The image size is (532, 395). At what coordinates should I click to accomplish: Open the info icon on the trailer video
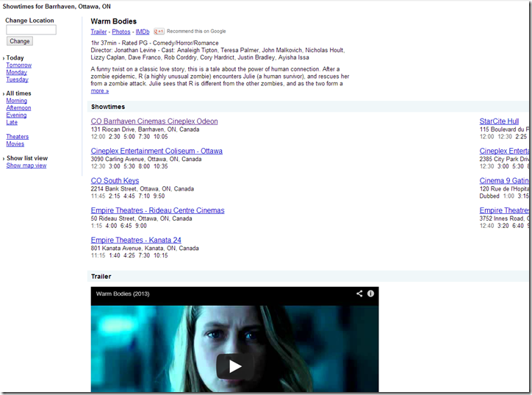[370, 293]
